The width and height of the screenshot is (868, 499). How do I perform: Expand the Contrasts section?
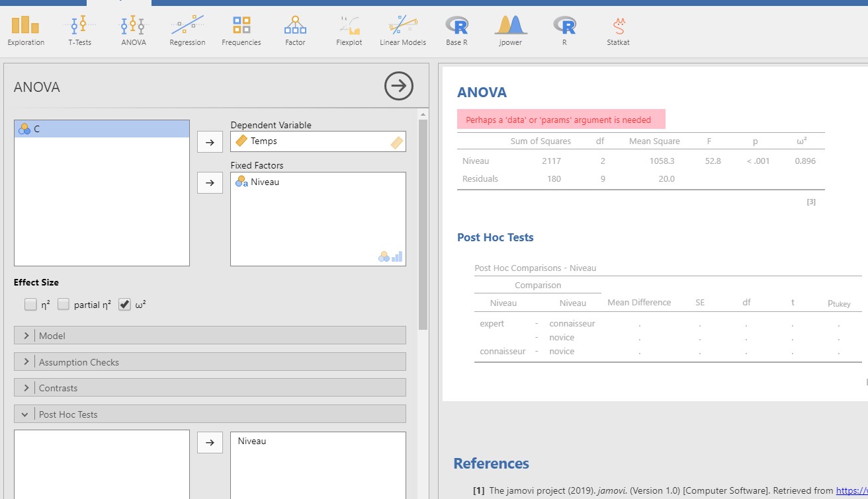[210, 388]
